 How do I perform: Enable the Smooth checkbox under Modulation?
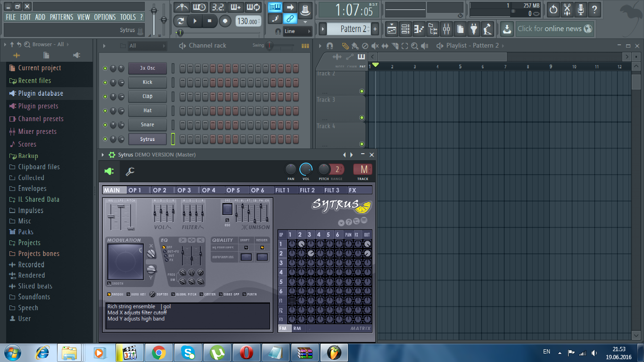pyautogui.click(x=109, y=283)
